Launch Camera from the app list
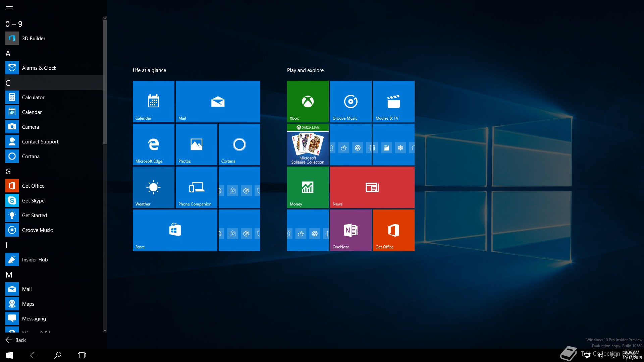Viewport: 644px width, 362px height. [54, 127]
